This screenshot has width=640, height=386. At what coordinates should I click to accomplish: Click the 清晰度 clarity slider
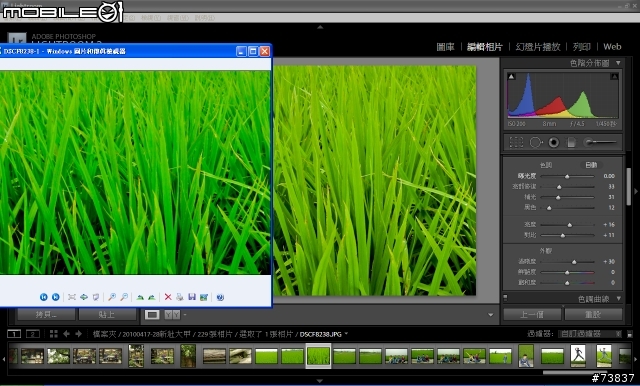pos(567,262)
